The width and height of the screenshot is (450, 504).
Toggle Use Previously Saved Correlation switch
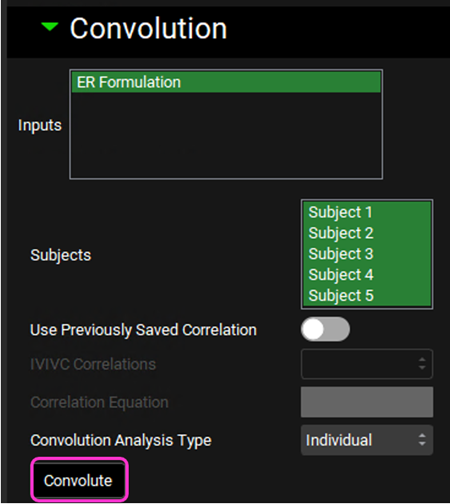point(325,329)
